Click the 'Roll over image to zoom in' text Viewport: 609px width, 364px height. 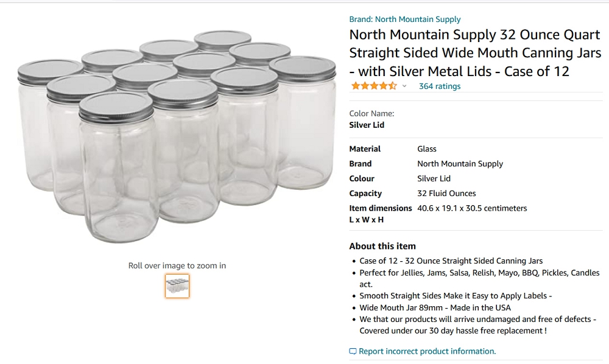pyautogui.click(x=177, y=265)
